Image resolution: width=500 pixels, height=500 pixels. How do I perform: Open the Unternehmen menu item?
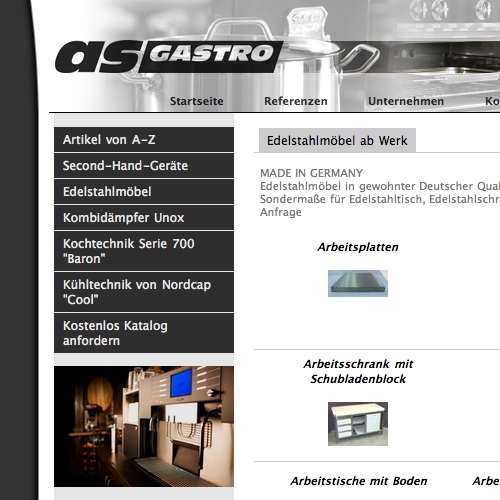coord(406,101)
